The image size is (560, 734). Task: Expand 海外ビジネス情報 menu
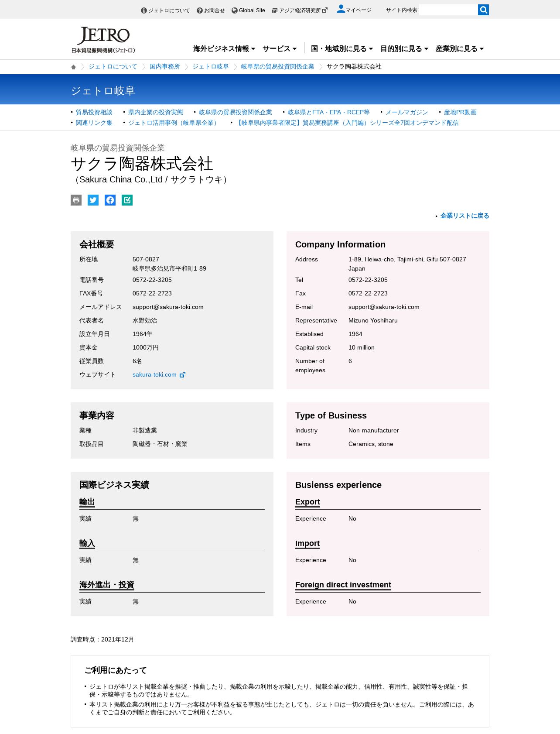pos(224,49)
